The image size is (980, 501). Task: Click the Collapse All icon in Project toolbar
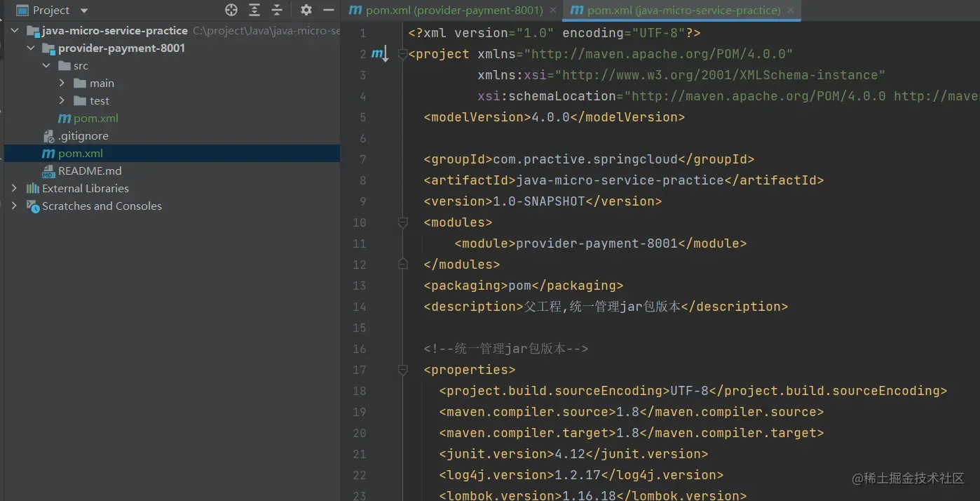click(277, 10)
